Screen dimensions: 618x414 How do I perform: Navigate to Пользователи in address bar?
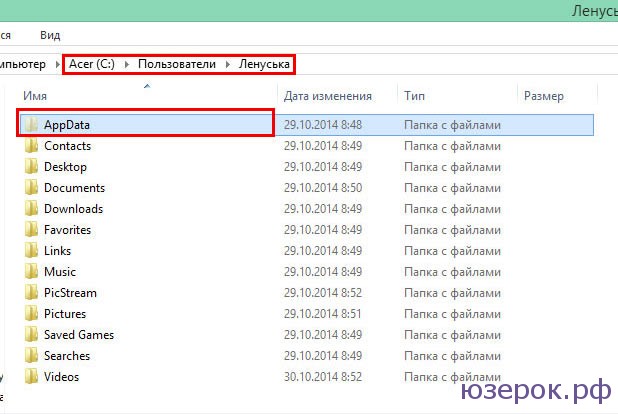[177, 65]
